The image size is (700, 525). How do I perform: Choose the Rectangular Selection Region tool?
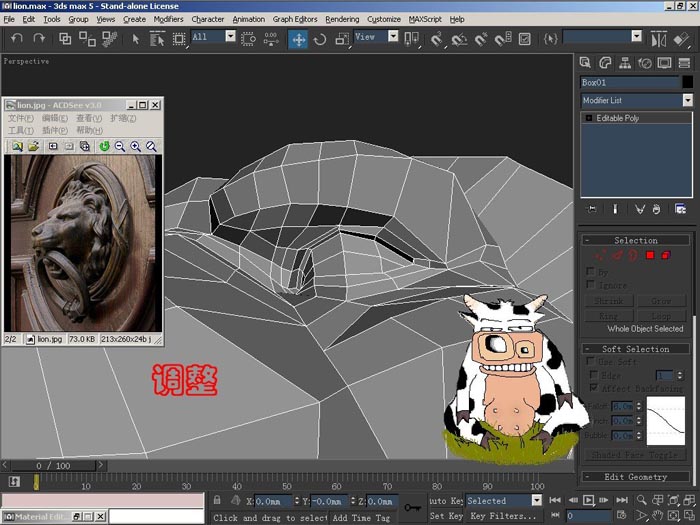pyautogui.click(x=179, y=39)
